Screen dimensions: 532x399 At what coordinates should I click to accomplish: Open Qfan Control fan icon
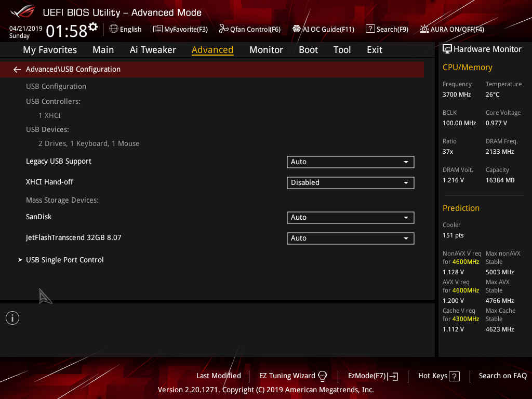point(224,29)
